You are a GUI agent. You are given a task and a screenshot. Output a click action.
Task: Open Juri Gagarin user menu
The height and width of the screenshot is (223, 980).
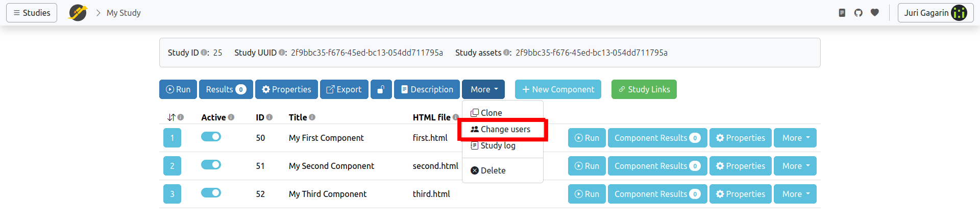pos(936,13)
